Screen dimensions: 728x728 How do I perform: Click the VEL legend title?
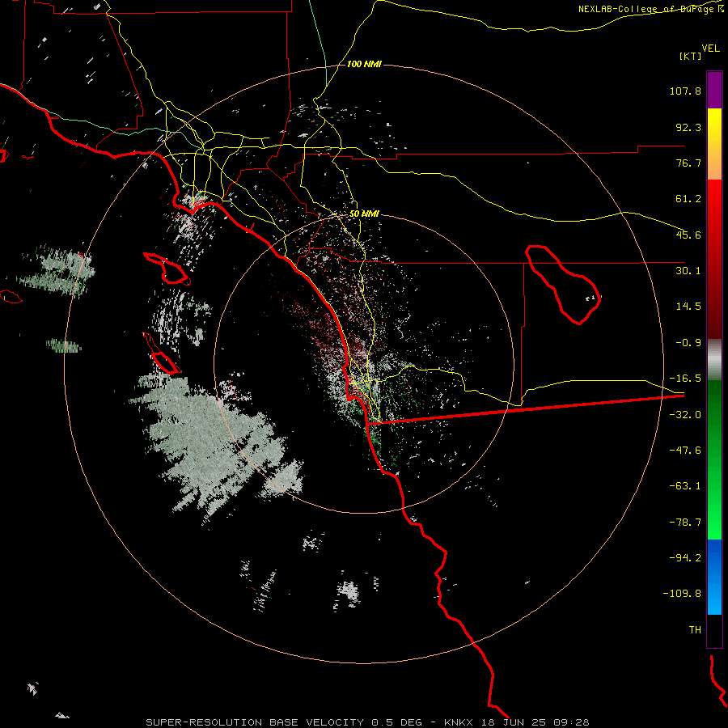click(x=710, y=49)
